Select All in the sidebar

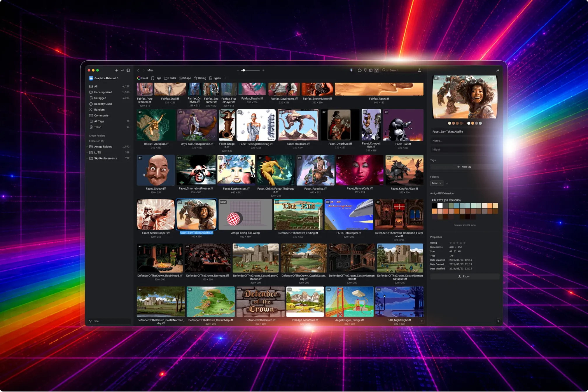(109, 86)
